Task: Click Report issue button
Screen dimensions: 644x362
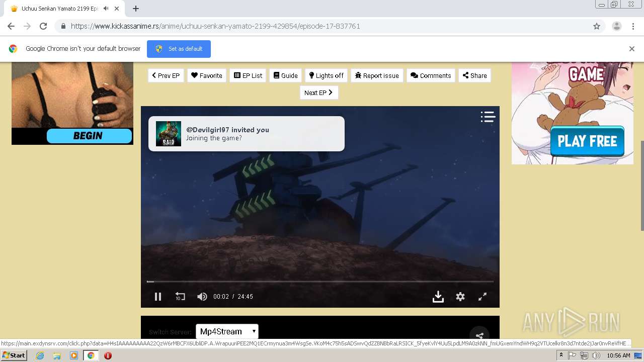Action: (x=377, y=75)
